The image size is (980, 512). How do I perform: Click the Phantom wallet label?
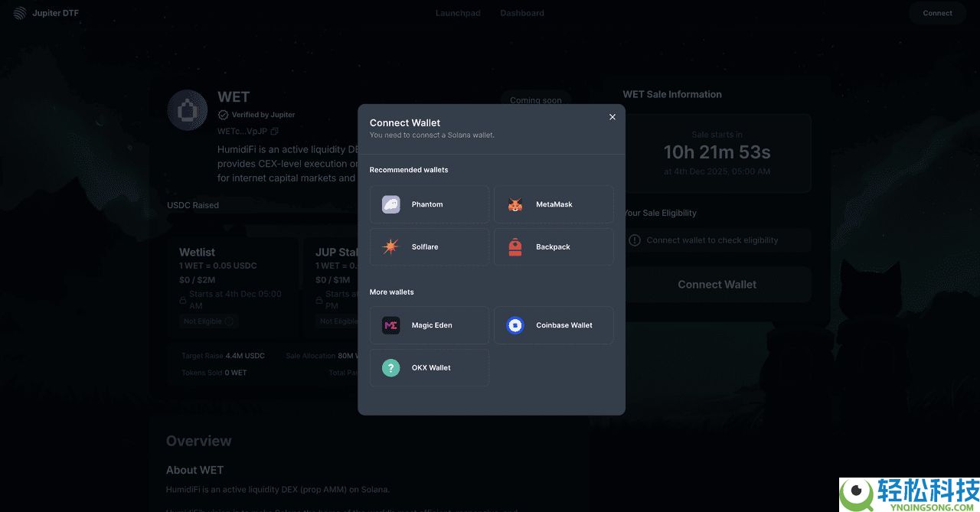pos(427,204)
